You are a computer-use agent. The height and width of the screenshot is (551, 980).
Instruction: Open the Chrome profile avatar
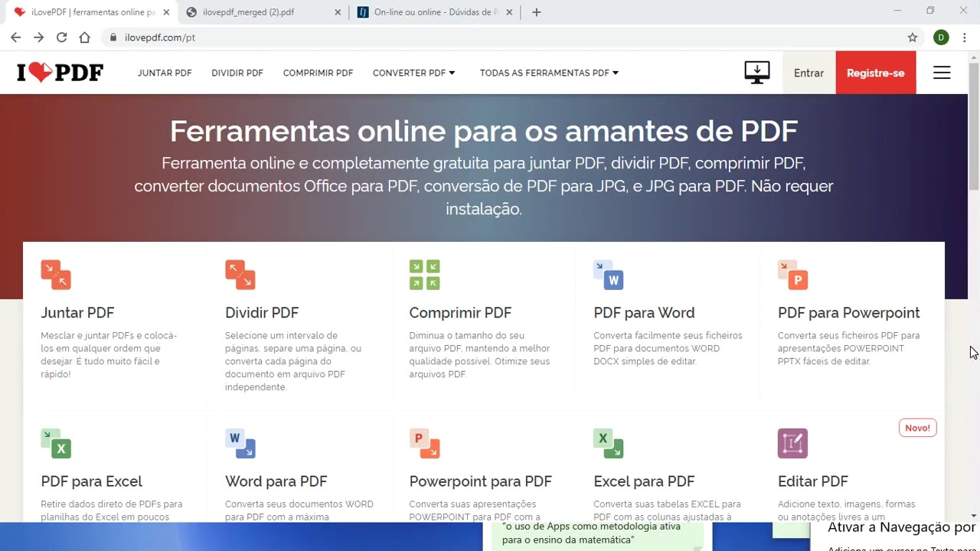(x=942, y=37)
